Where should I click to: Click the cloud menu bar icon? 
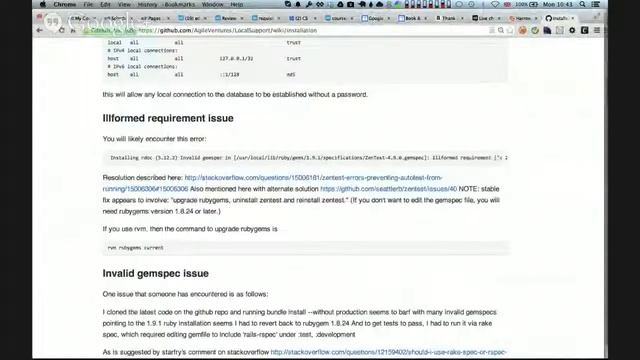coord(380,4)
